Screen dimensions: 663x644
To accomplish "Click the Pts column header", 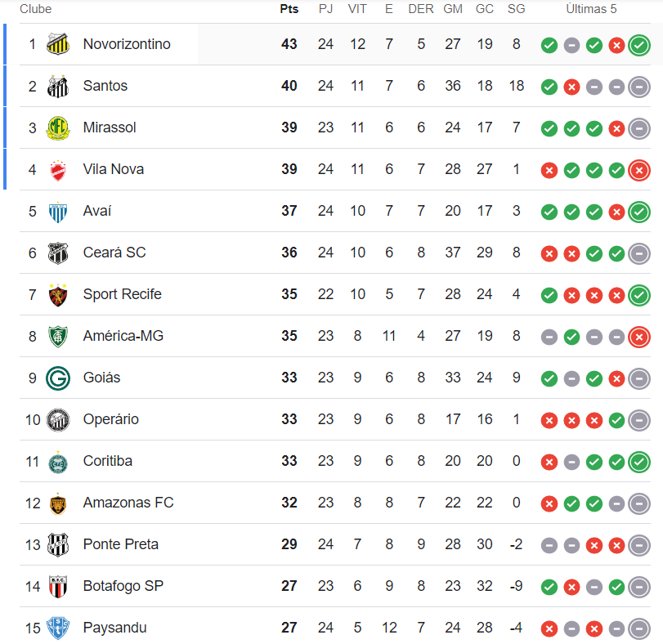I will coord(289,9).
